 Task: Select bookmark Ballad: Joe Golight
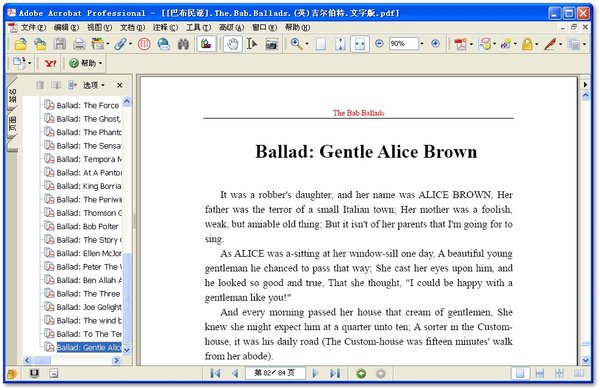89,307
